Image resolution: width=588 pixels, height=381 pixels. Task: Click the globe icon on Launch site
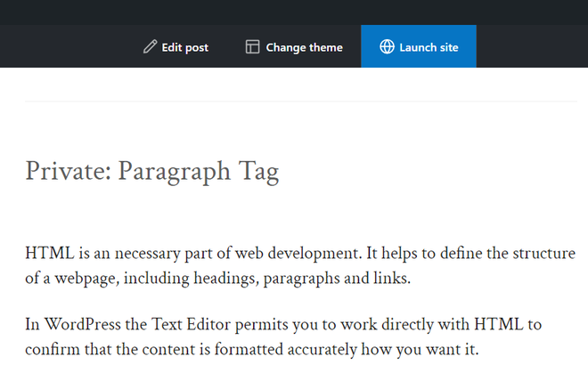tap(387, 47)
